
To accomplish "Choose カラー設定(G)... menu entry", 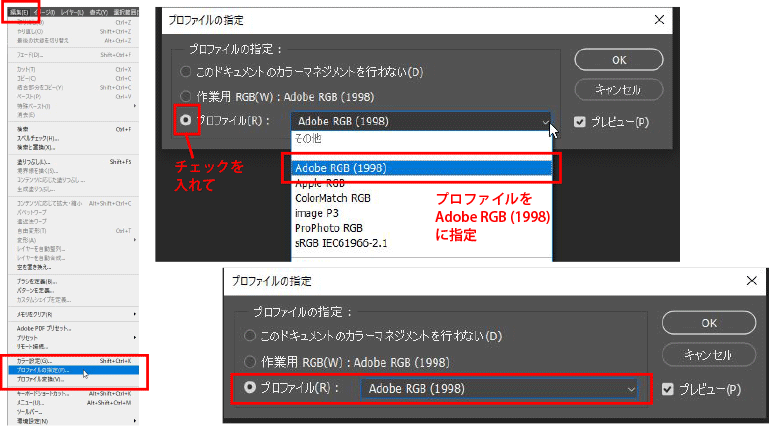I will tap(74, 361).
